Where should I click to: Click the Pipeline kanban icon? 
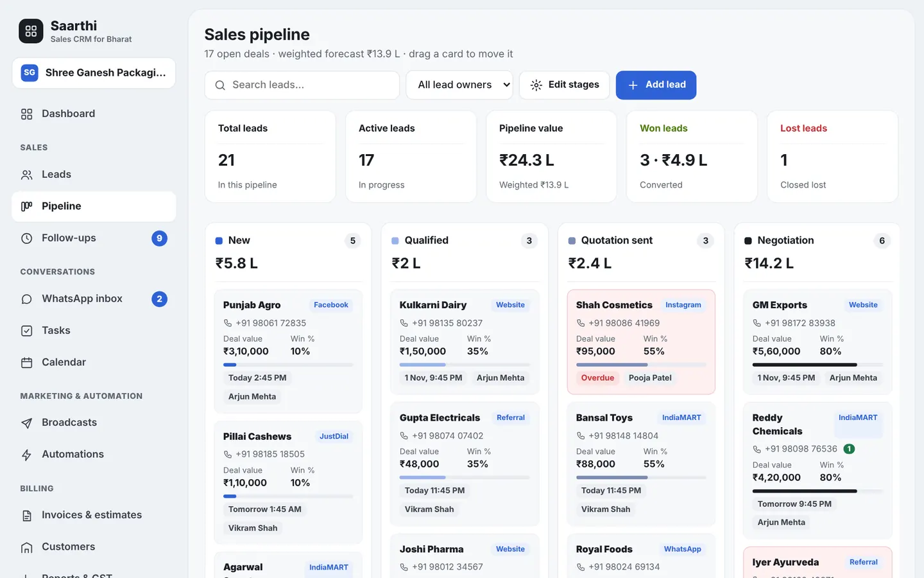tap(26, 206)
